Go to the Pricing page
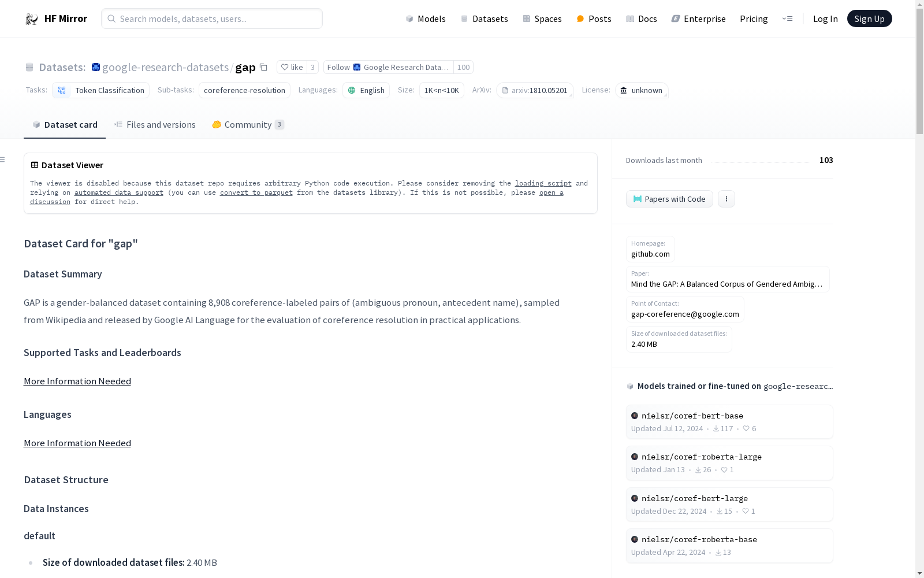This screenshot has height=578, width=924. coord(754,18)
